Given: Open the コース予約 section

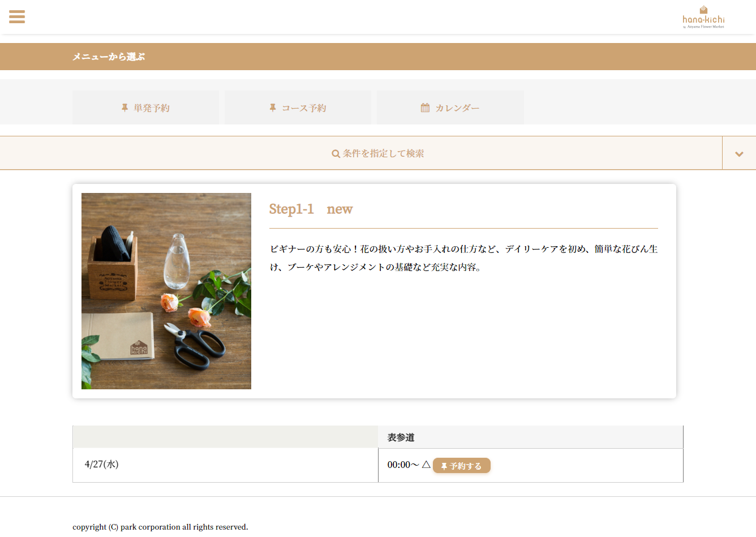Looking at the screenshot, I should pyautogui.click(x=298, y=108).
